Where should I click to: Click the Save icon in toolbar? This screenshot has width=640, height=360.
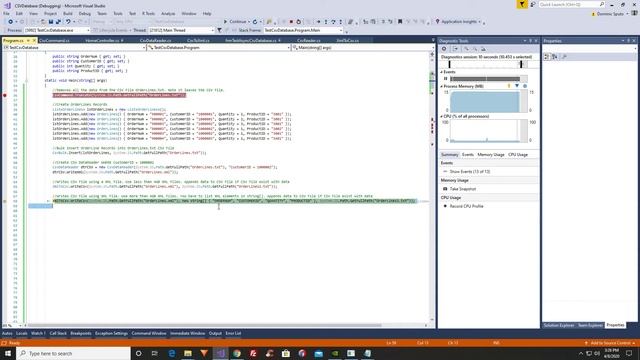(51, 22)
